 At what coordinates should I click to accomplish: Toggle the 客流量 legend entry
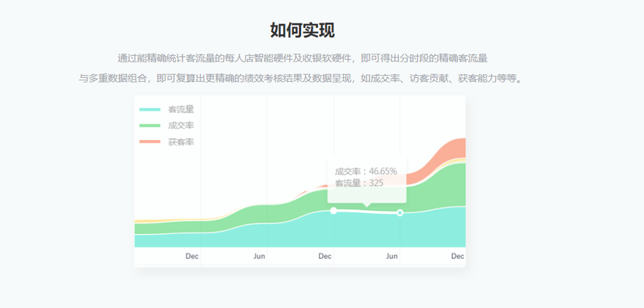point(166,109)
